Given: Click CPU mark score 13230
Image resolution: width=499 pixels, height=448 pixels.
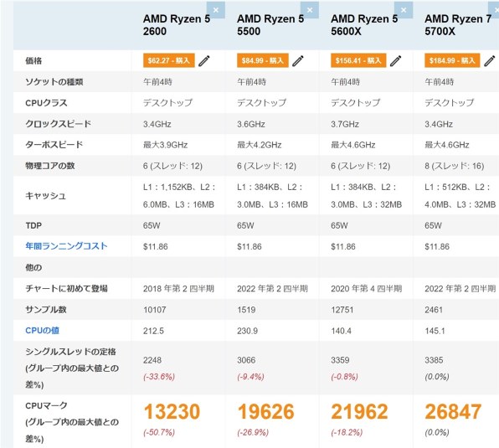Looking at the screenshot, I should 172,411.
